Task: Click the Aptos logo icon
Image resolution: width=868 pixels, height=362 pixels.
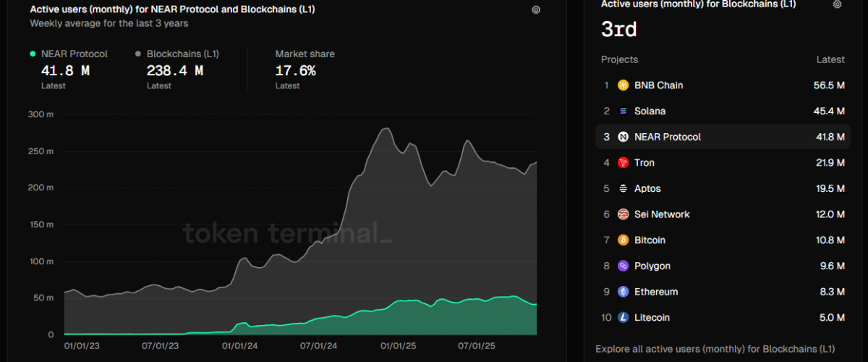Action: click(x=623, y=189)
